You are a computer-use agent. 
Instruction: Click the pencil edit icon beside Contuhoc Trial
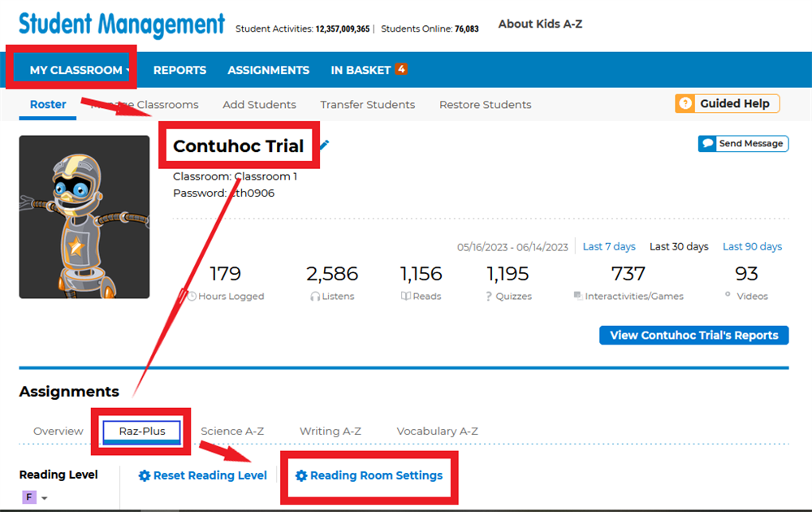[x=325, y=145]
